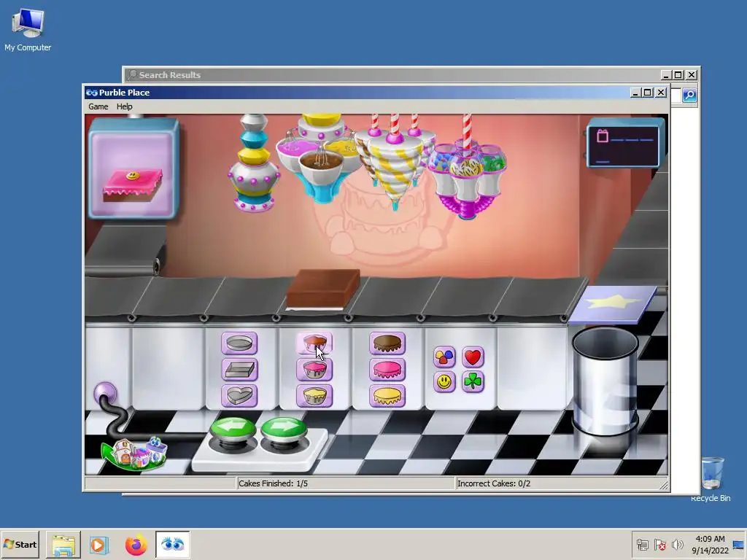Open the My Computer desktop icon
747x560 pixels.
(x=28, y=30)
